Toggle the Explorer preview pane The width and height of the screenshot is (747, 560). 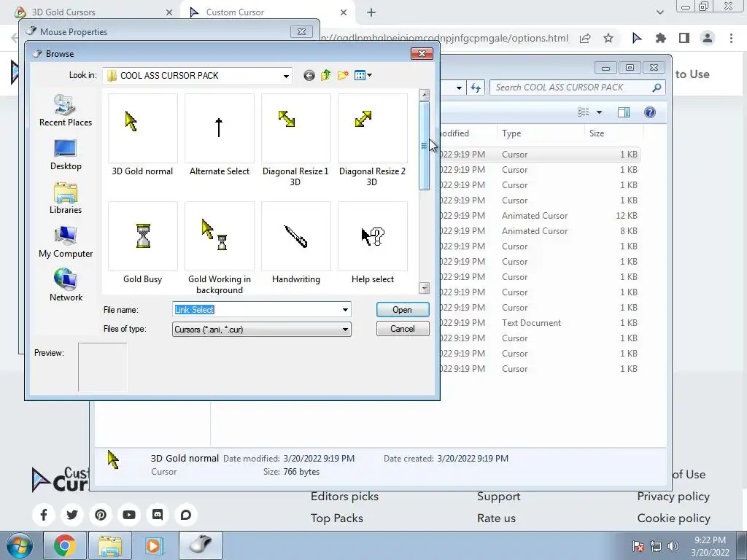pos(624,112)
